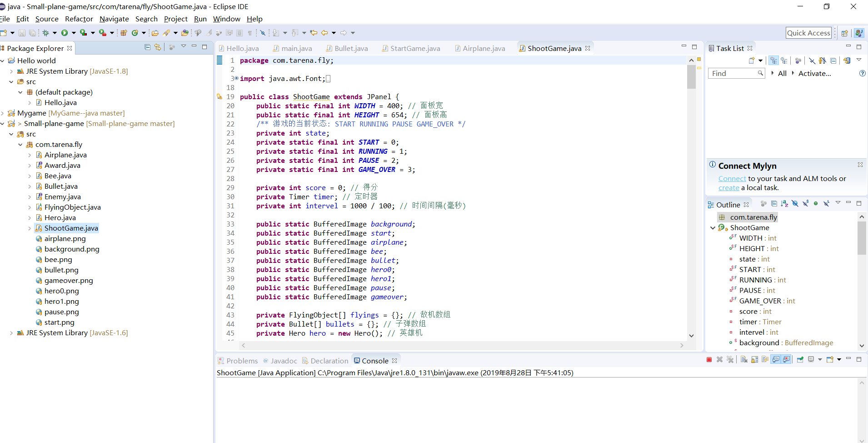Select Hero.java in Package Explorer
This screenshot has width=868, height=443.
60,218
